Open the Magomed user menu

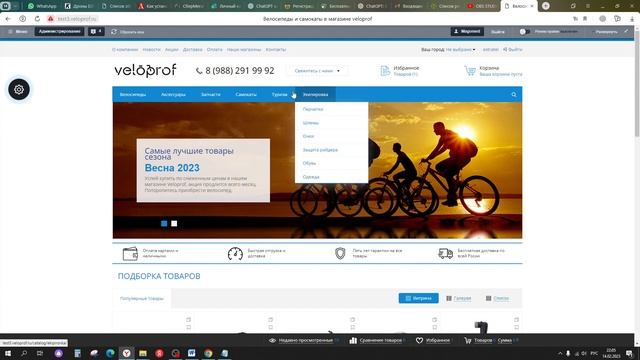[x=467, y=31]
